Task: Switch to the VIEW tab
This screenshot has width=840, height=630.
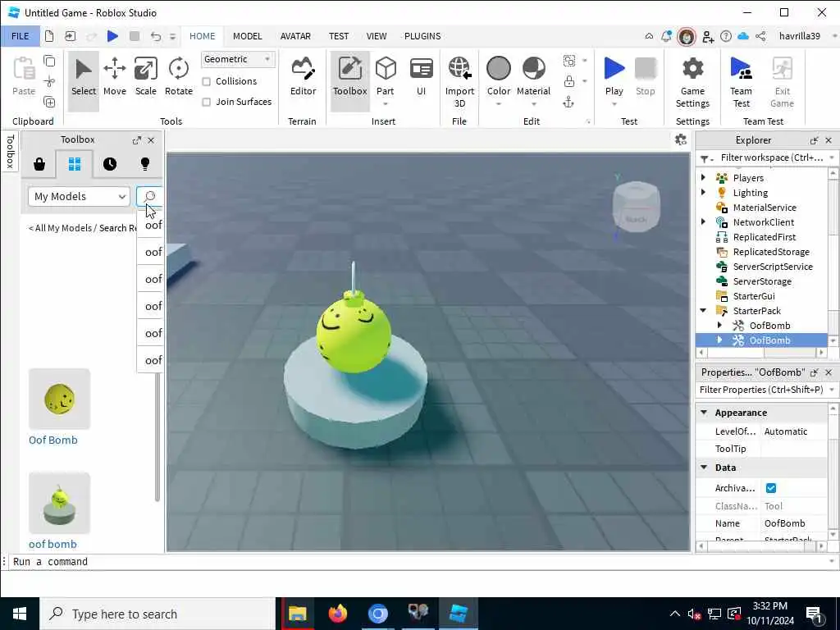Action: click(377, 36)
